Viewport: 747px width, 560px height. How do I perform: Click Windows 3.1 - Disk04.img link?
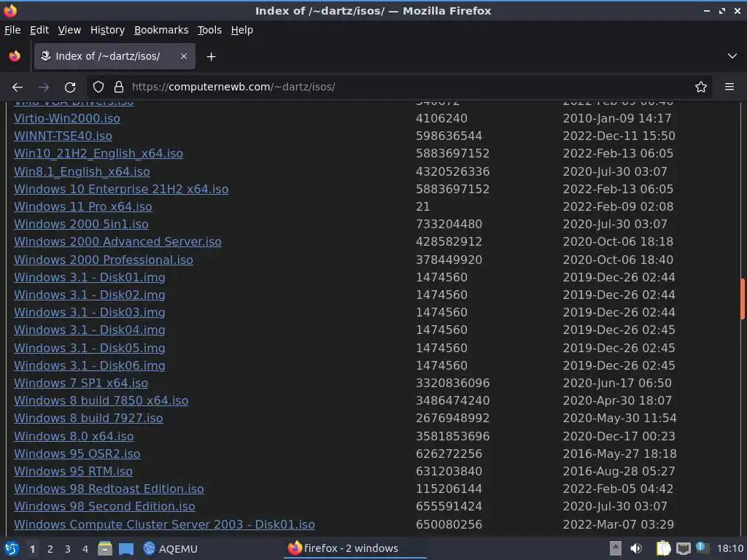[x=90, y=330]
